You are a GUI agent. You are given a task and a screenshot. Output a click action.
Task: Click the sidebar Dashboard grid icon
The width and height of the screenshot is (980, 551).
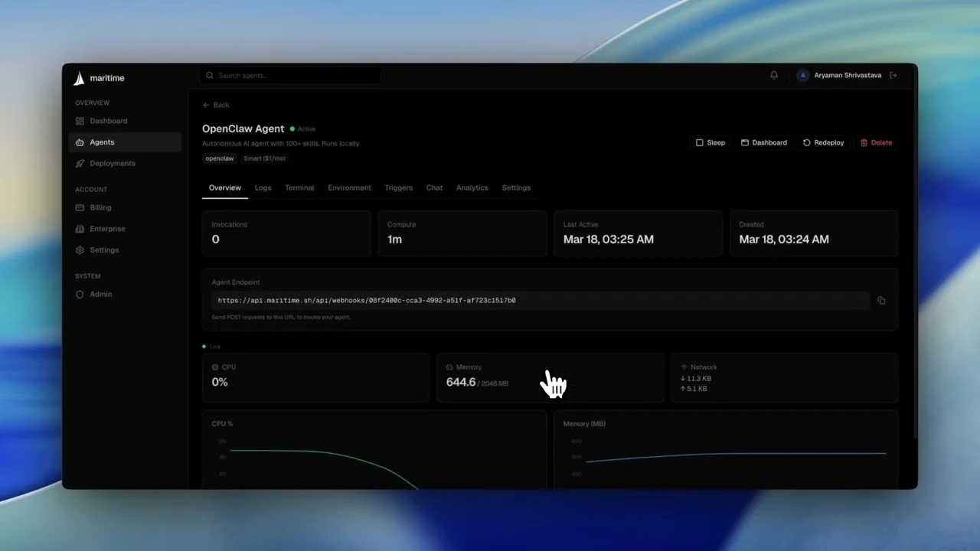[x=80, y=121]
